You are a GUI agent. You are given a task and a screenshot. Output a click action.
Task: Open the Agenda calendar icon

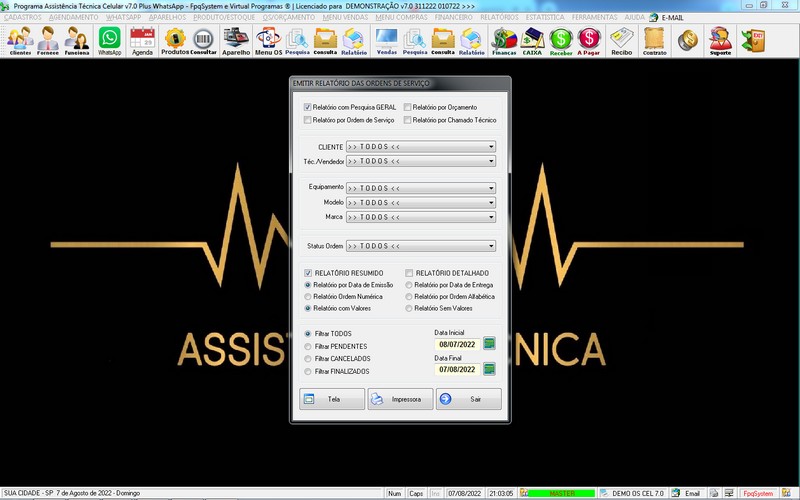142,41
